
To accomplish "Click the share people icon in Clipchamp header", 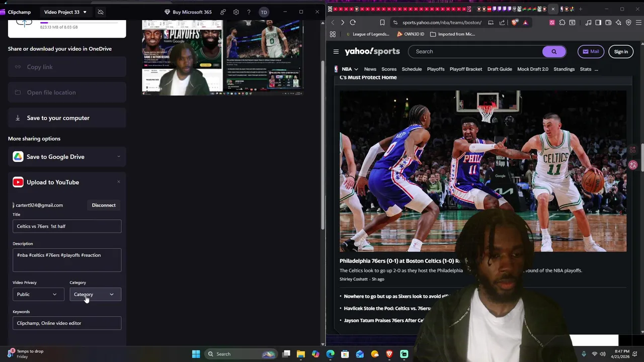I will point(223,12).
